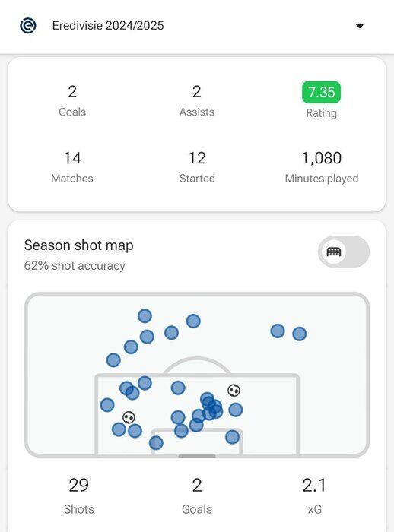The width and height of the screenshot is (394, 532).
Task: Click shot marker left of penalty area
Action: [107, 405]
